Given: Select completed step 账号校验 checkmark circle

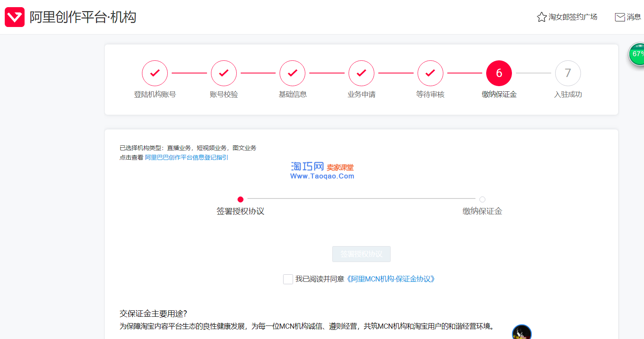Looking at the screenshot, I should tap(224, 73).
